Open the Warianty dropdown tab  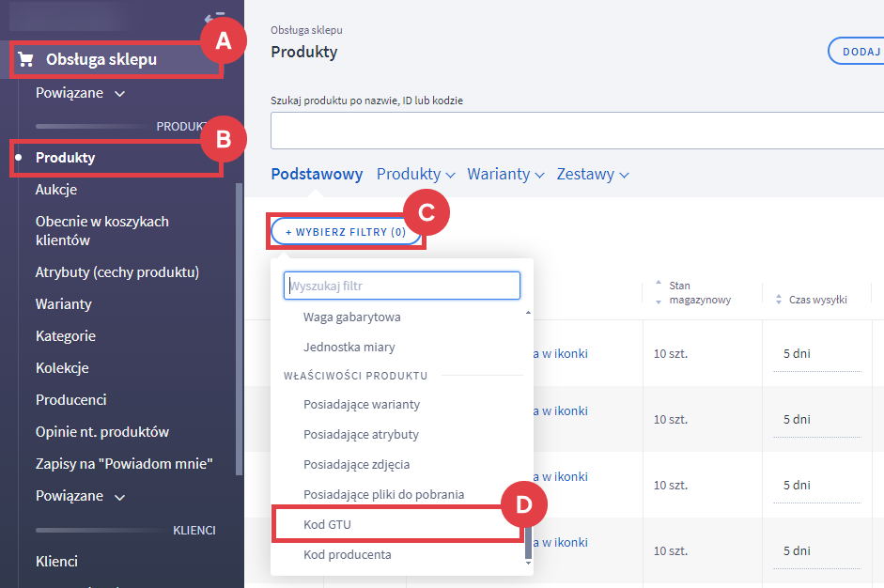tap(507, 174)
